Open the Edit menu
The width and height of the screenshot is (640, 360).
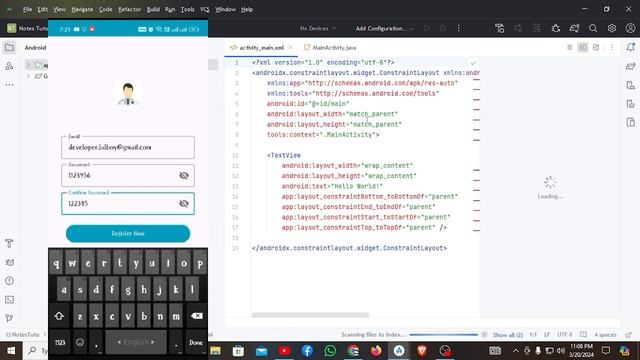(x=42, y=9)
